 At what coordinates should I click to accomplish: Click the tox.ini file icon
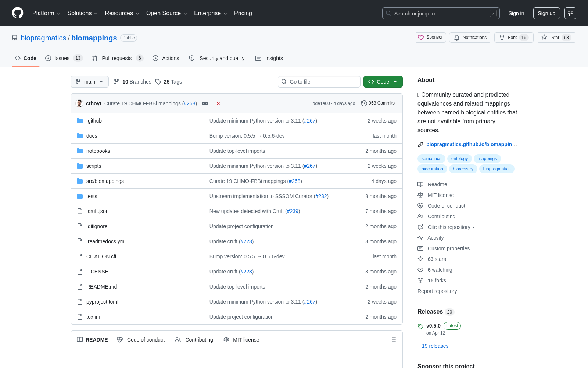(80, 317)
